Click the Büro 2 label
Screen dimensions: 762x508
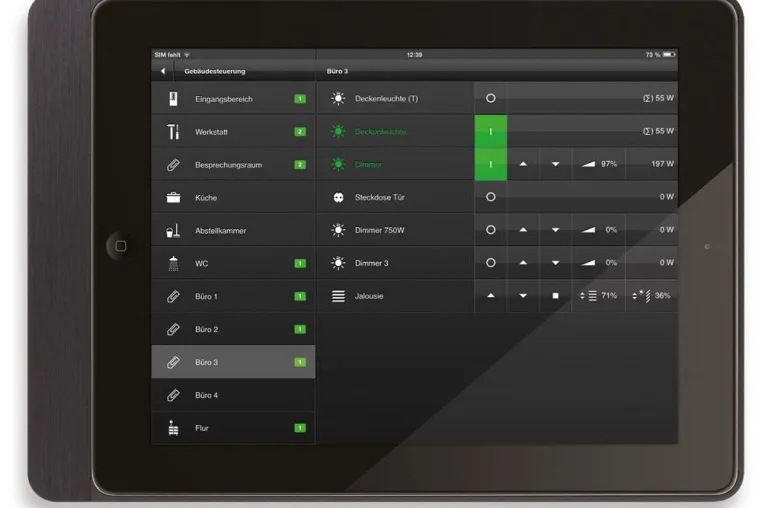tap(207, 330)
